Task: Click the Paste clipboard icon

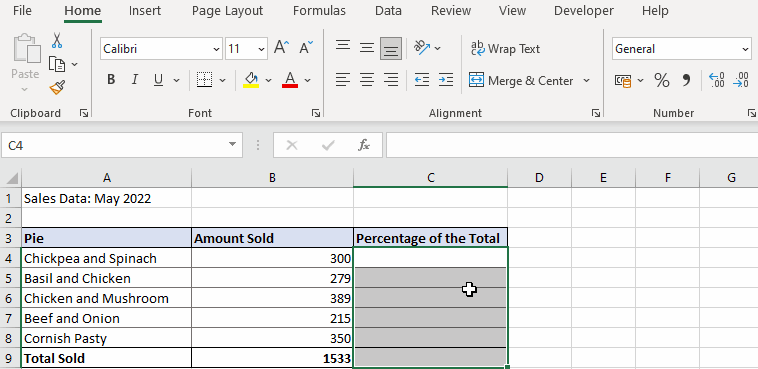Action: 27,49
